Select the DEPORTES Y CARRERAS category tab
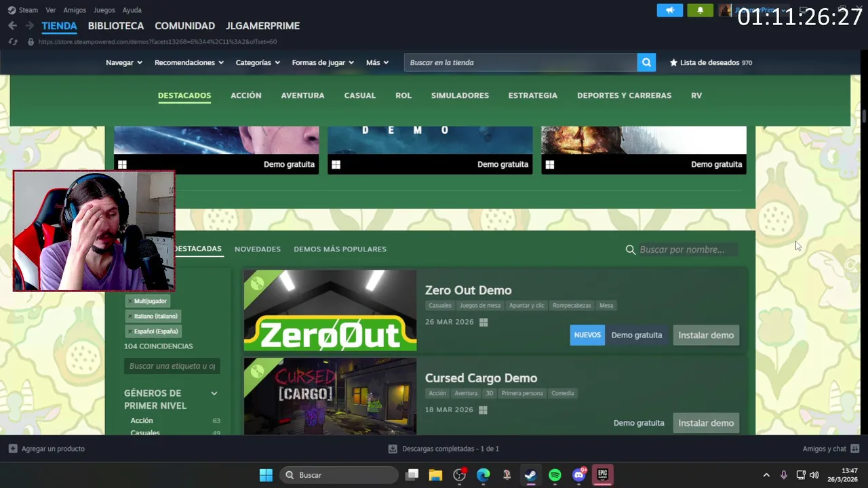Viewport: 868px width, 488px height. click(624, 96)
